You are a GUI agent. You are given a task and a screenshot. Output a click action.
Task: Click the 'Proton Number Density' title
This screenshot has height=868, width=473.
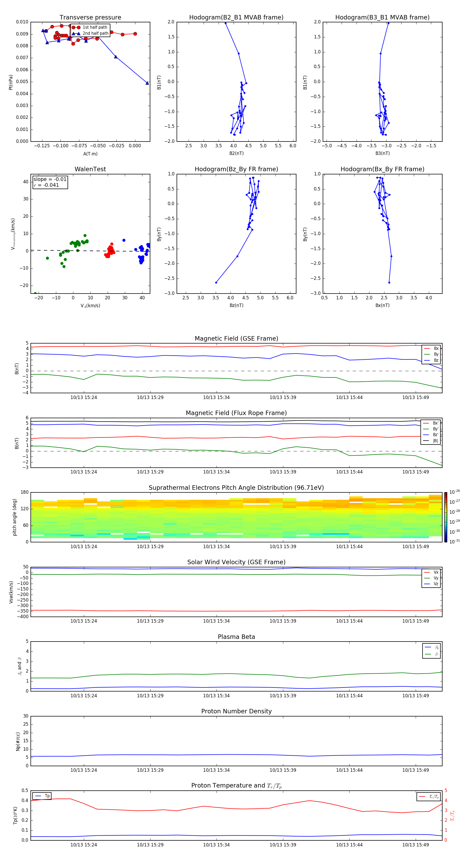(236, 711)
